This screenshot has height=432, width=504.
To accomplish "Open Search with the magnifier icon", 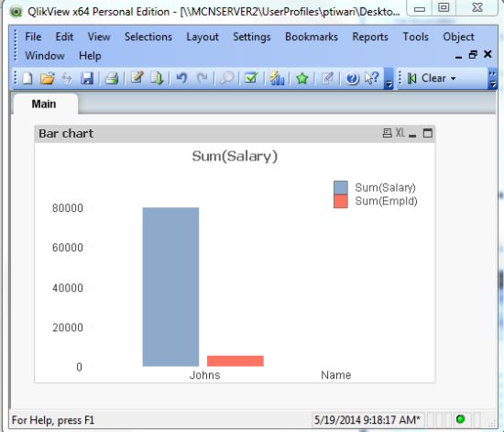I will coord(227,78).
